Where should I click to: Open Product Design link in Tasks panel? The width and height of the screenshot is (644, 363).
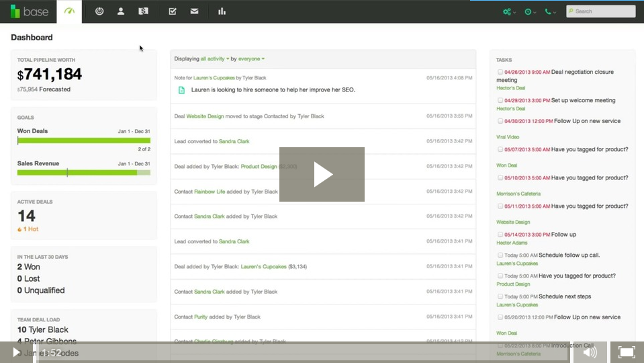click(x=513, y=284)
